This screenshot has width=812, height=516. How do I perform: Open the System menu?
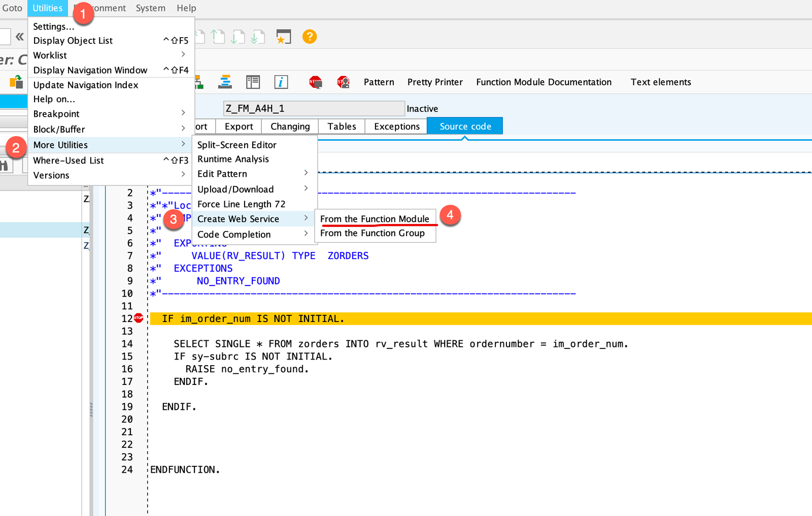150,8
